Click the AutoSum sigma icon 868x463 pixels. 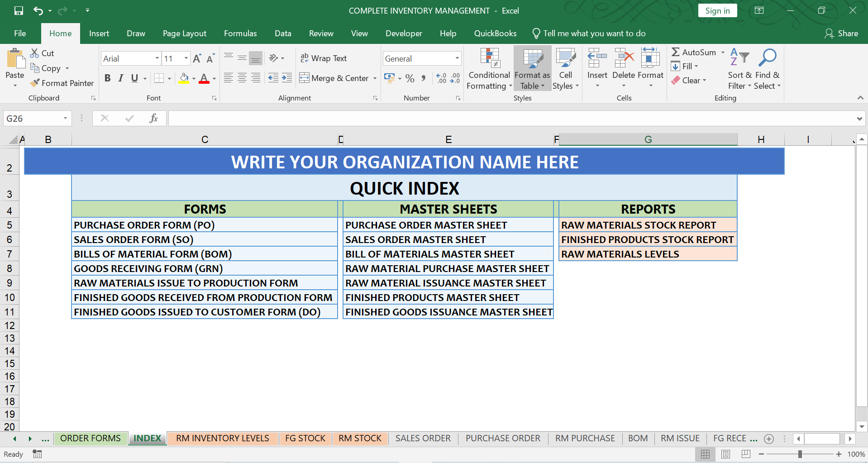click(675, 52)
